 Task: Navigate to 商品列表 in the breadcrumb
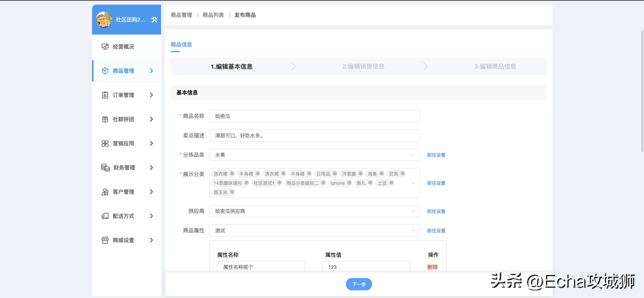point(213,15)
